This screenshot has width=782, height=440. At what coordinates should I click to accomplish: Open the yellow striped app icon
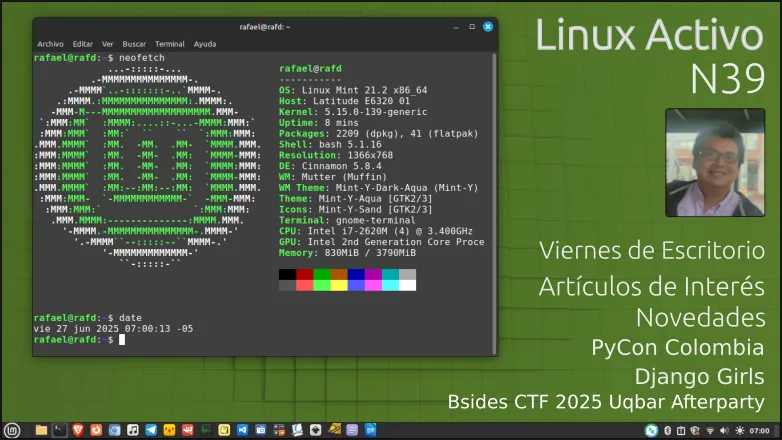334,430
